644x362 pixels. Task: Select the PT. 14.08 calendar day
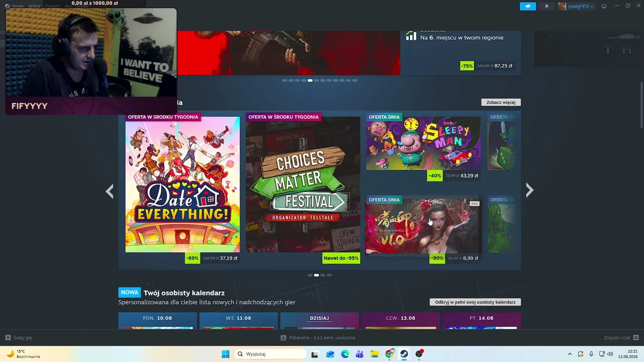coord(481,321)
